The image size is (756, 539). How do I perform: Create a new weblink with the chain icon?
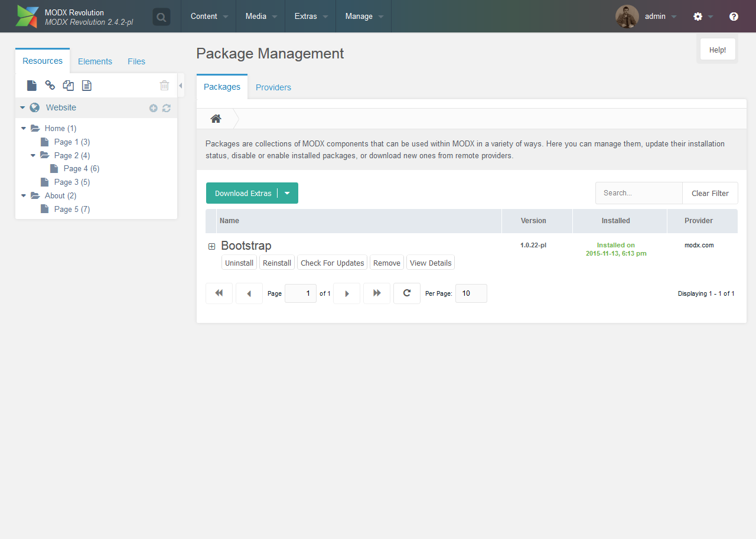point(50,86)
